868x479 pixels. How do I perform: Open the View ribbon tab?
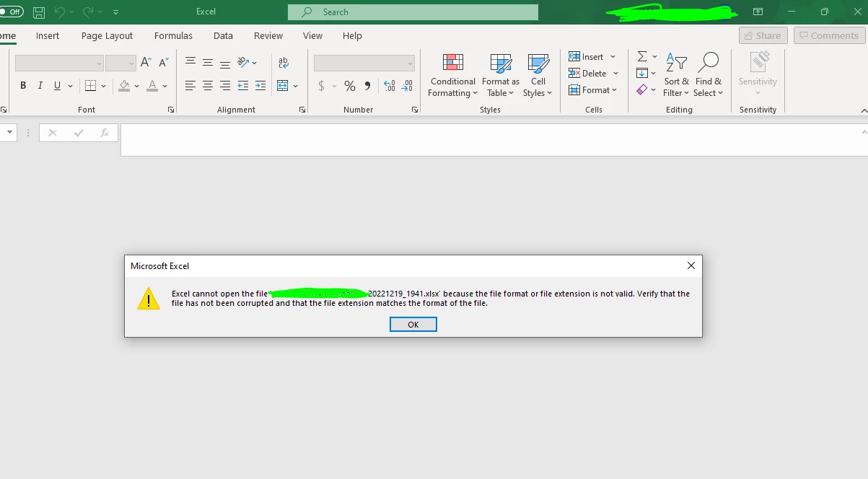(312, 35)
